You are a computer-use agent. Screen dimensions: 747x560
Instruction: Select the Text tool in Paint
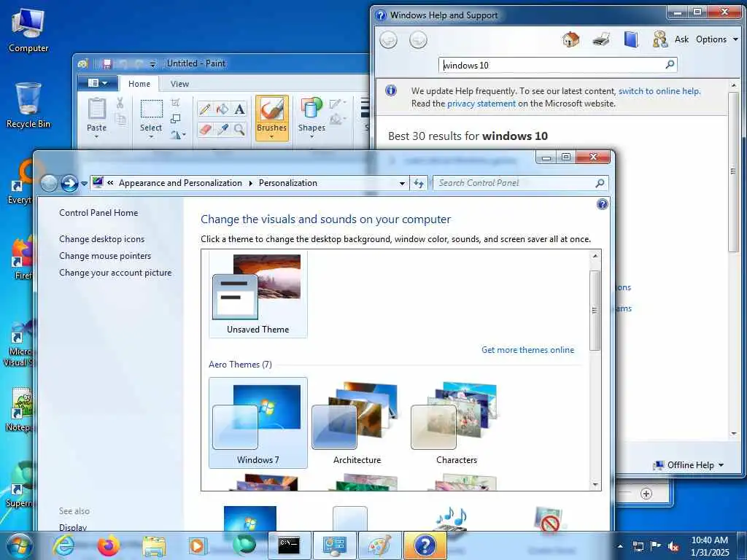tap(239, 109)
